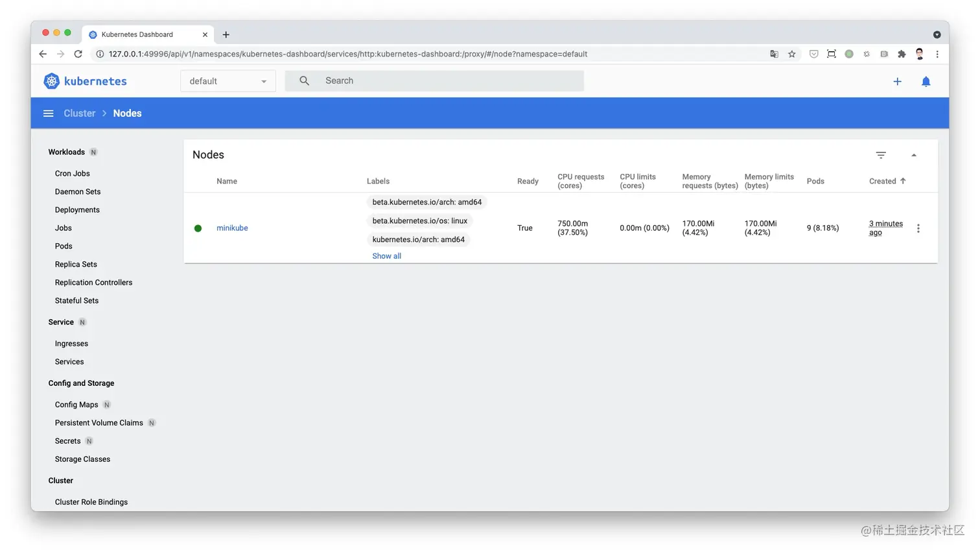This screenshot has width=980, height=552.
Task: Open the minikube node link
Action: point(232,228)
